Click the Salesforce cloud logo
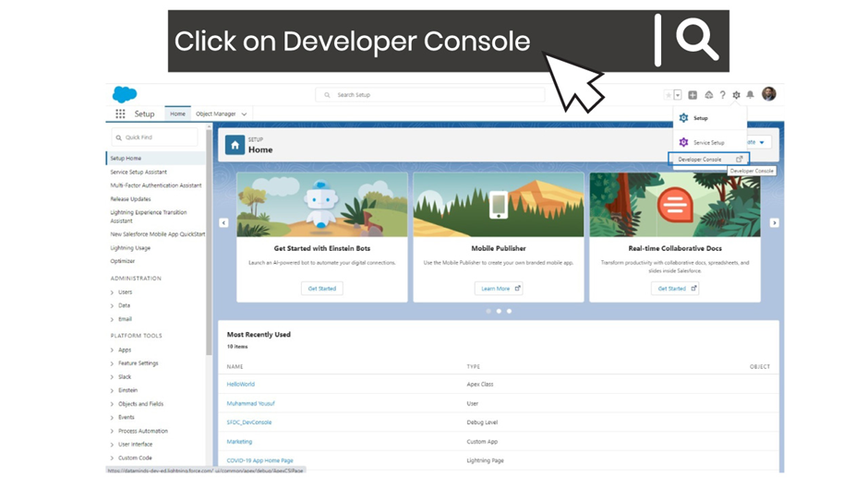The width and height of the screenshot is (868, 488). [x=125, y=95]
